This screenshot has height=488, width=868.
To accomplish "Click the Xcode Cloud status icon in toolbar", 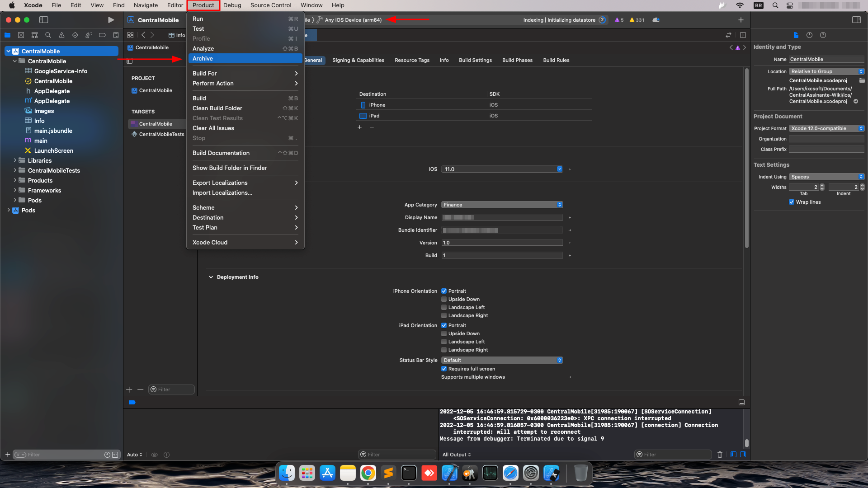I will [656, 20].
